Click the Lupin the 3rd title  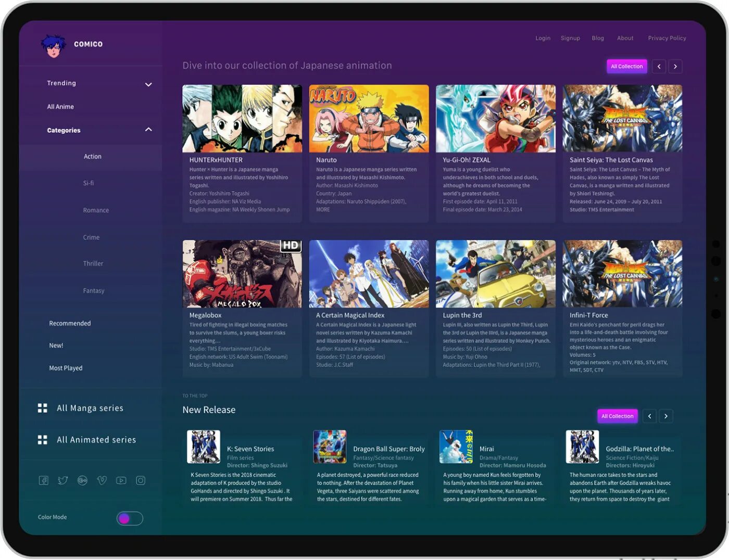(x=462, y=315)
